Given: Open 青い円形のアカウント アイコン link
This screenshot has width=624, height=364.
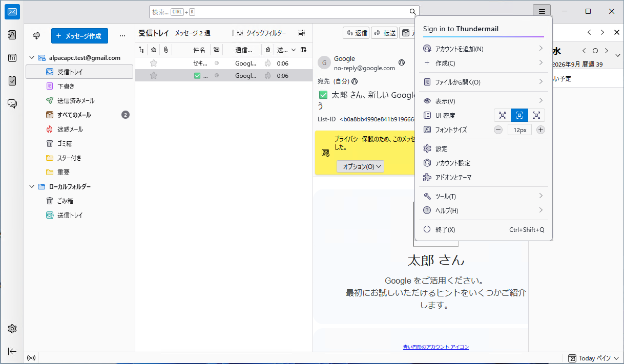Looking at the screenshot, I should [436, 347].
